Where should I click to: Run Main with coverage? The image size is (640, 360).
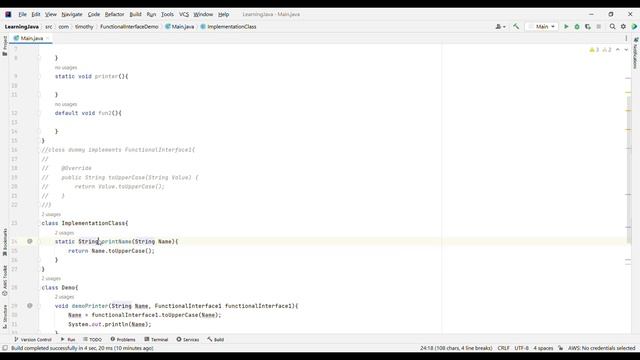[x=588, y=27]
